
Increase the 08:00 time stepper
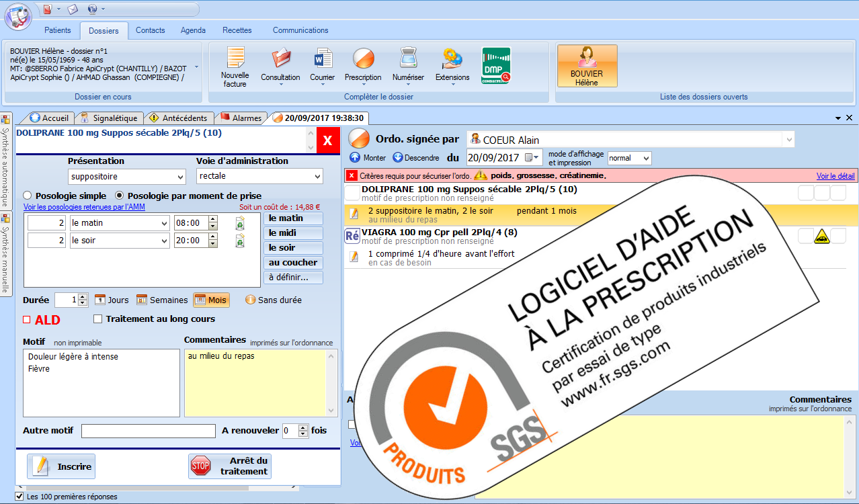[213, 220]
